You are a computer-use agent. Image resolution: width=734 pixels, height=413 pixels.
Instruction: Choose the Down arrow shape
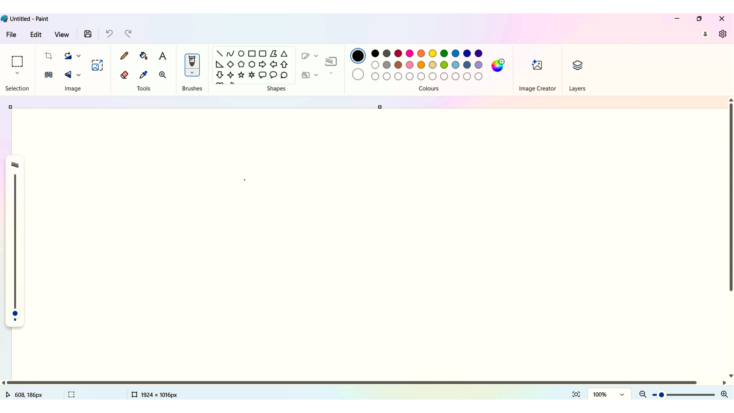220,74
